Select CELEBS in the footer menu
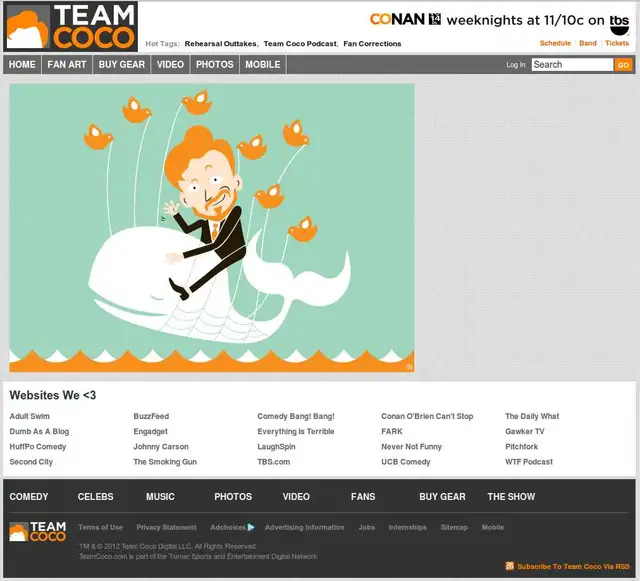This screenshot has height=581, width=640. [x=96, y=496]
